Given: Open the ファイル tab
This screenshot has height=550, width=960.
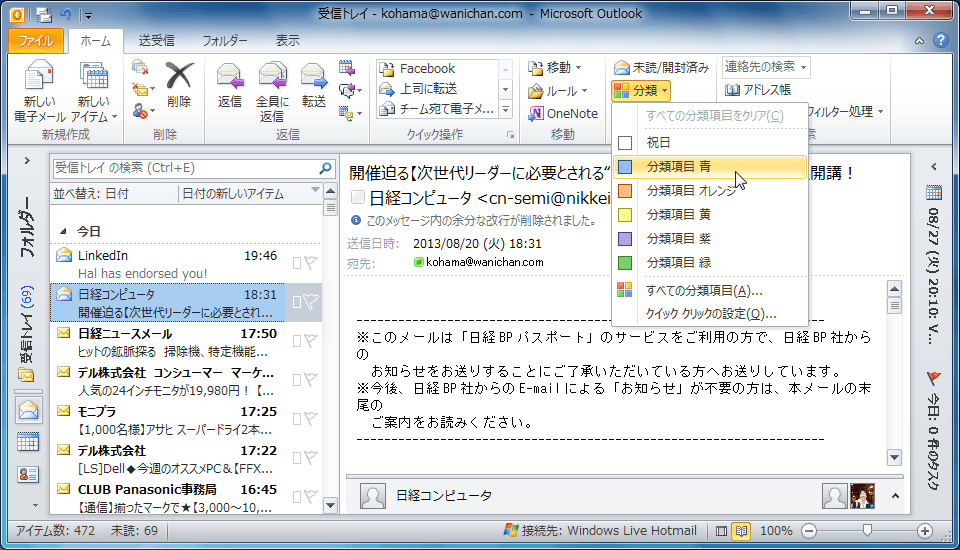Looking at the screenshot, I should click(36, 41).
